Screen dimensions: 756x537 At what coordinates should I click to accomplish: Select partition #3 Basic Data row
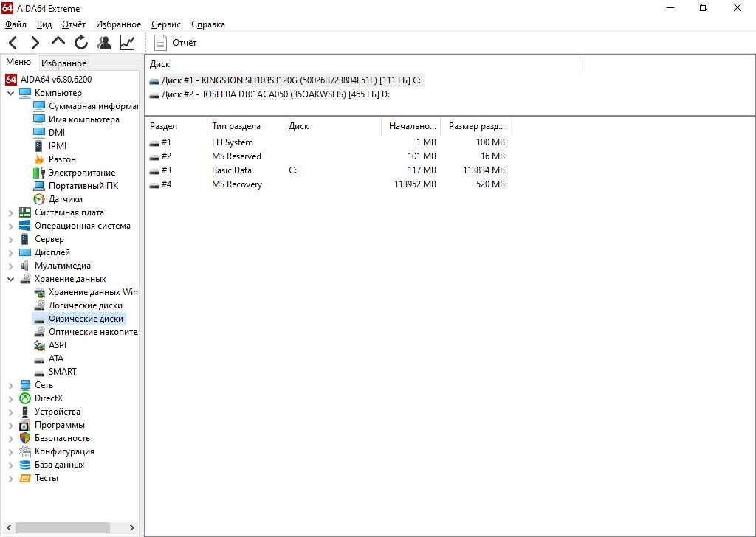[327, 170]
